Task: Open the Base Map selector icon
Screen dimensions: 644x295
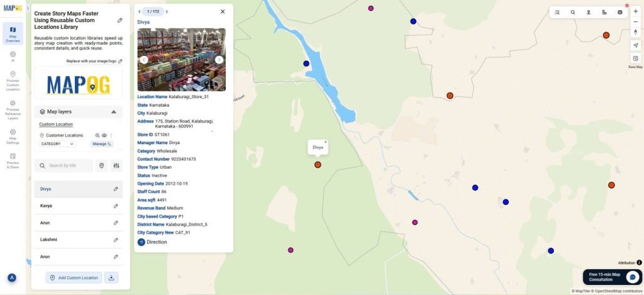Action: click(635, 58)
